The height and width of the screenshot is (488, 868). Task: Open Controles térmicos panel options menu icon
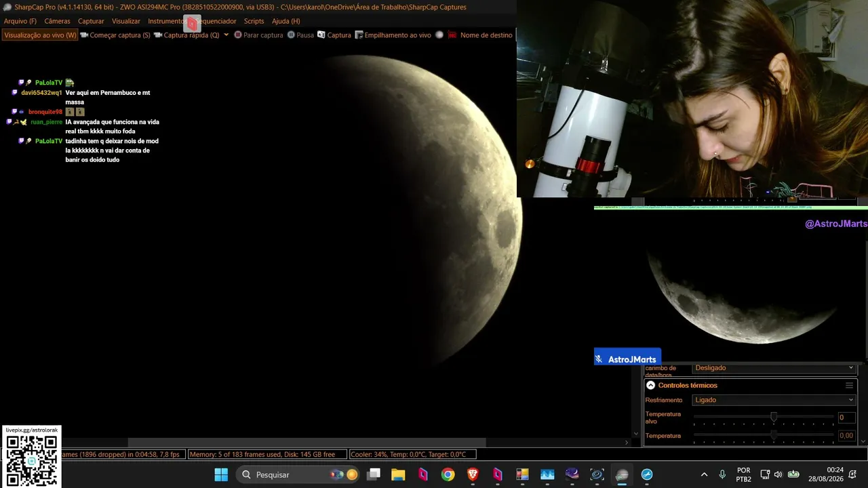point(849,385)
